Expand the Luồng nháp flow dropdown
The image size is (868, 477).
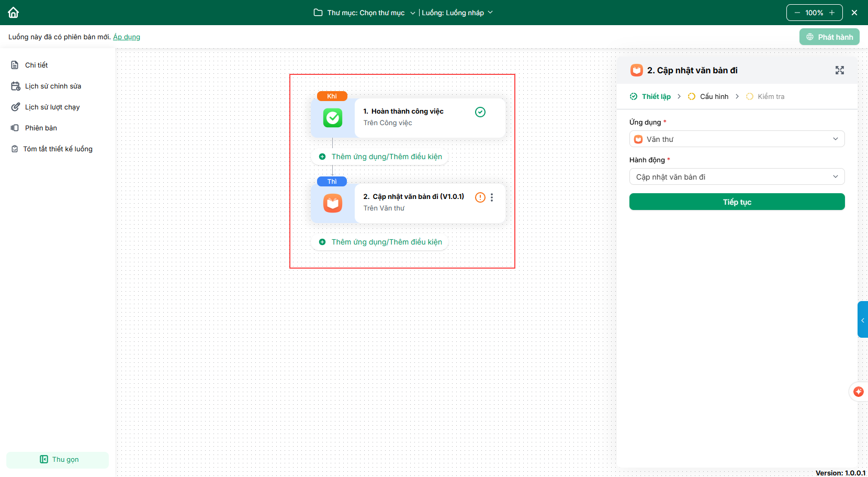pyautogui.click(x=457, y=13)
